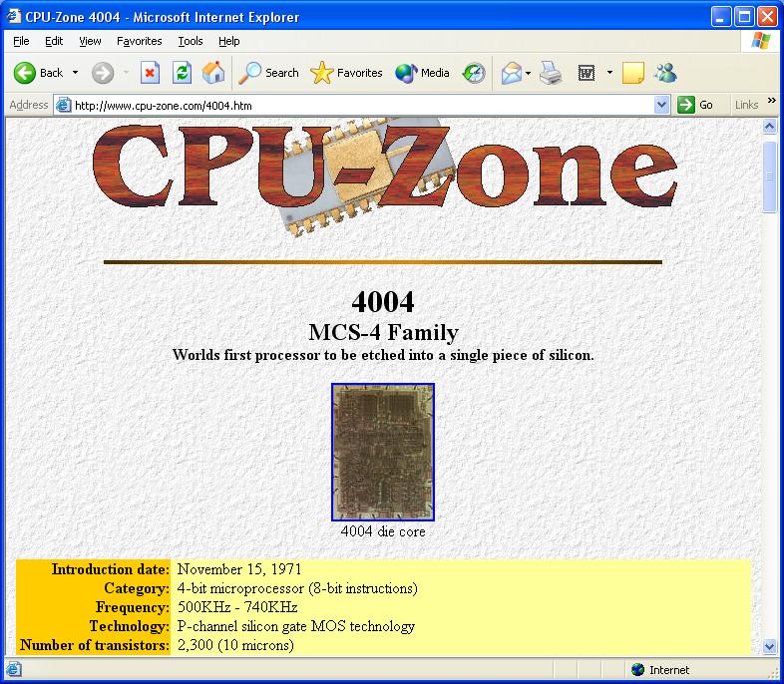Screen dimensions: 784x684
Task: Click the Links toolbar label
Action: (x=746, y=105)
